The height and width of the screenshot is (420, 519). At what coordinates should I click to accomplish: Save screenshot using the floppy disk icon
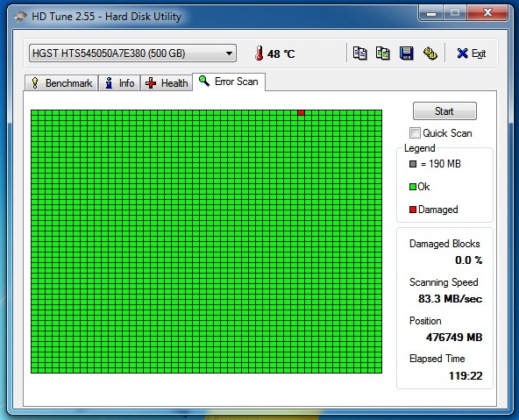click(x=407, y=53)
